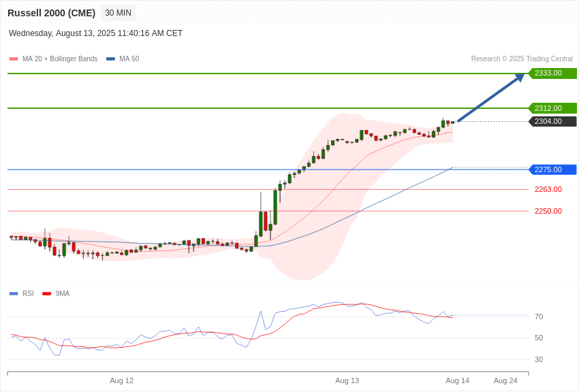Click the Research © 2025 Trading Central credit
Image resolution: width=579 pixels, height=392 pixels.
(522, 59)
